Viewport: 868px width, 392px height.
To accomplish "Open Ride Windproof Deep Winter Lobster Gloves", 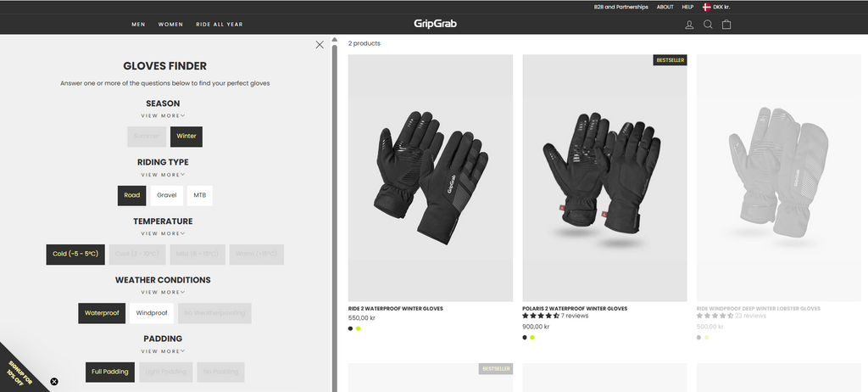I will [759, 309].
